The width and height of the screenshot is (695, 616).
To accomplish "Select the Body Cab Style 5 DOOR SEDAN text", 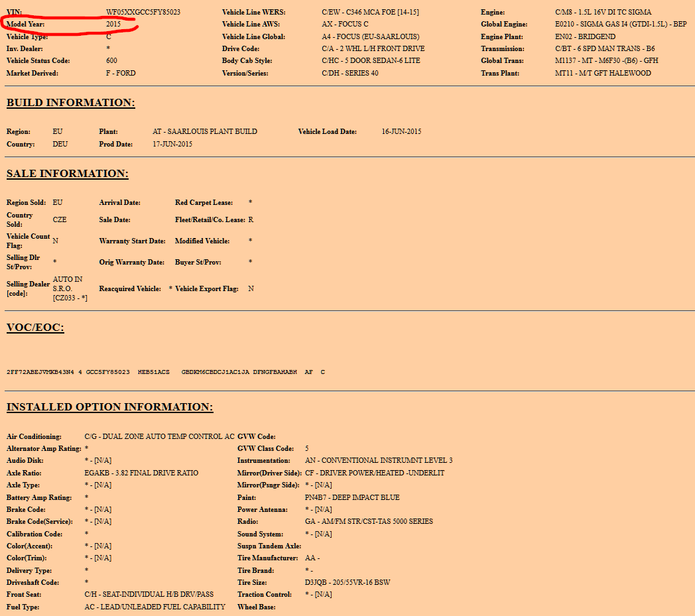I will (371, 61).
